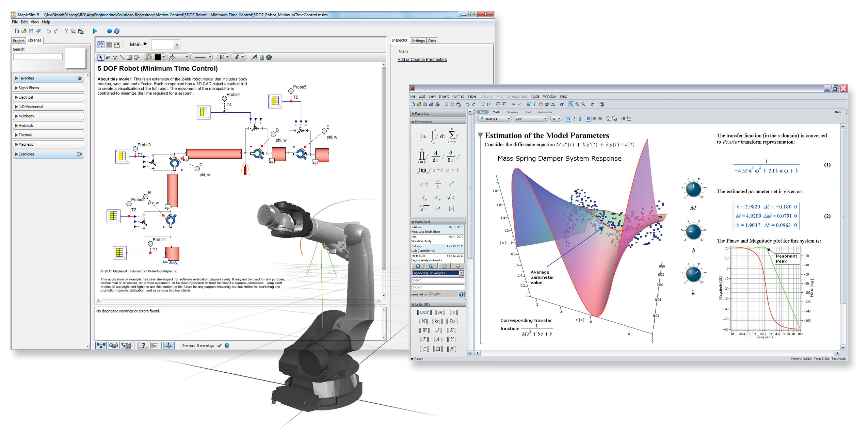Toggle left text alignment in Maple

click(588, 119)
